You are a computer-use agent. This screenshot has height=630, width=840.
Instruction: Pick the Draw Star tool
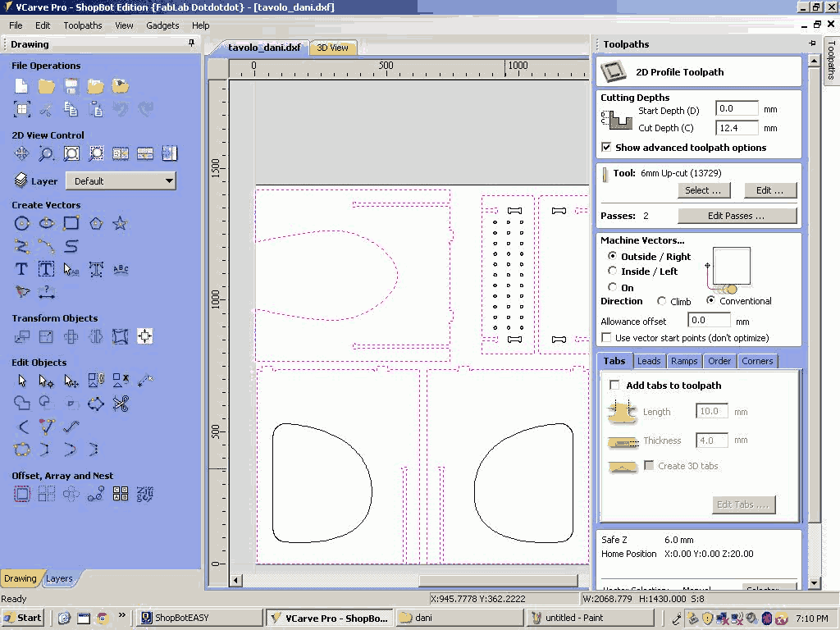(x=121, y=223)
